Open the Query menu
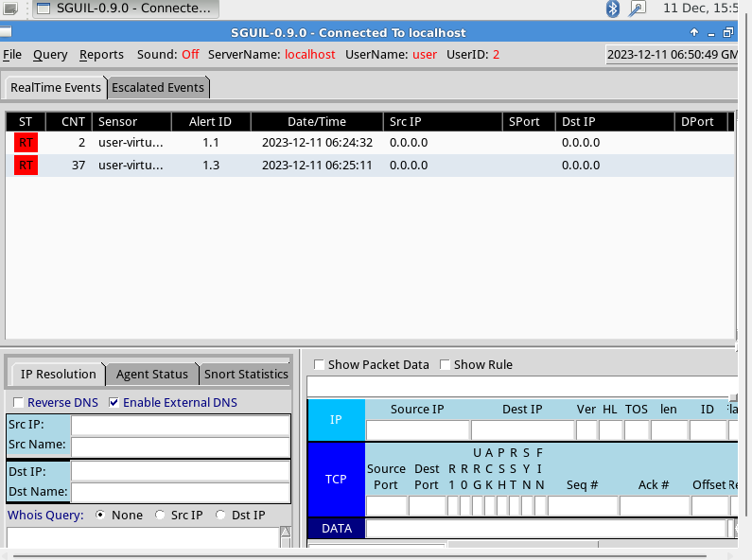 (x=50, y=55)
